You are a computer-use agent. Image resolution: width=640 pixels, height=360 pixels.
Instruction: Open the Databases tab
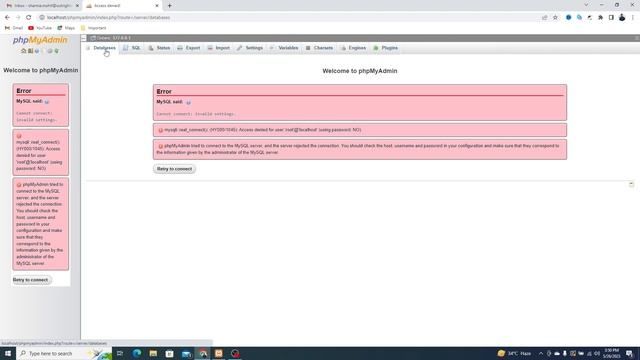click(x=101, y=48)
